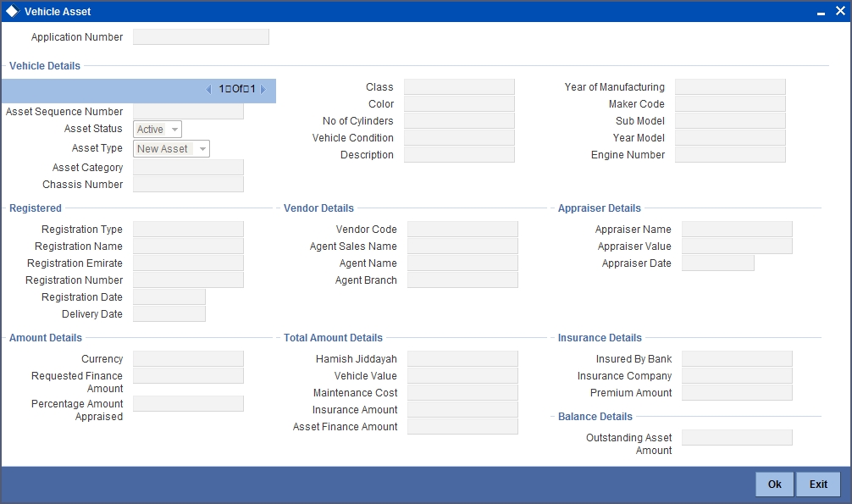Click the Vehicle Asset diamond title icon
The height and width of the screenshot is (504, 852).
12,11
